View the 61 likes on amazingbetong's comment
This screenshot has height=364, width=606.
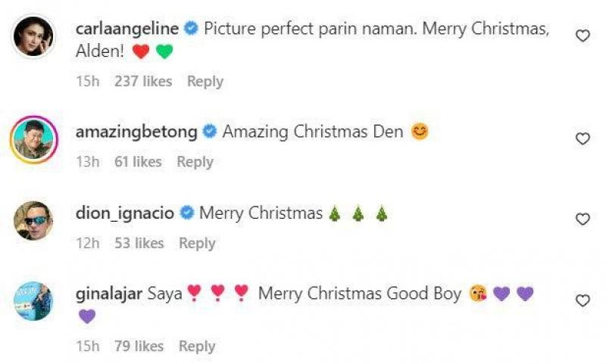pyautogui.click(x=138, y=161)
